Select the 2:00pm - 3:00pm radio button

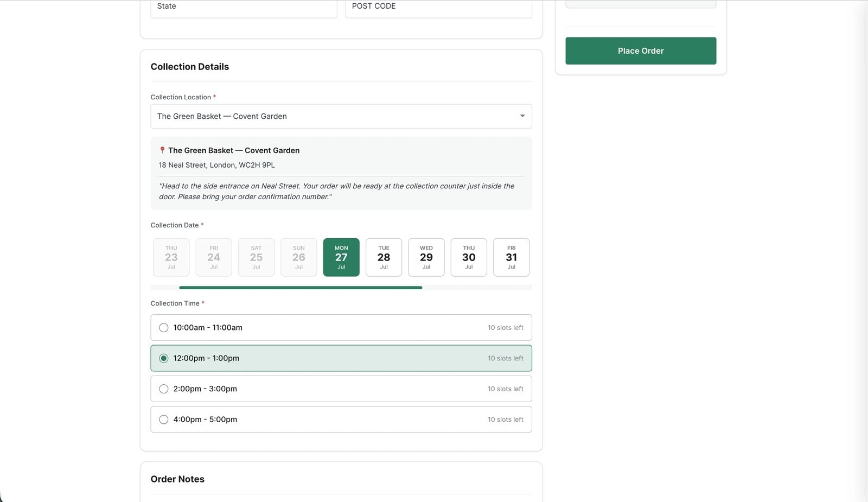tap(163, 389)
